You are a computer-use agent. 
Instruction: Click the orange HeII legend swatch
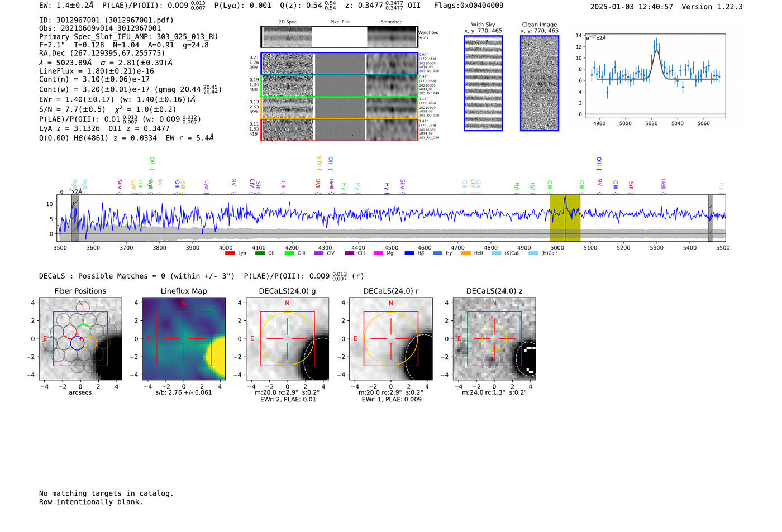click(x=466, y=253)
